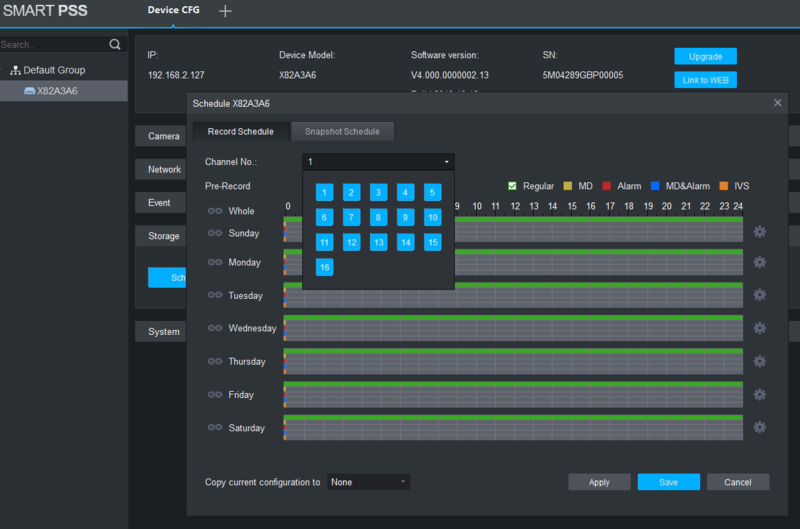Pick the IVS orange color swatch
800x529 pixels.
point(724,186)
